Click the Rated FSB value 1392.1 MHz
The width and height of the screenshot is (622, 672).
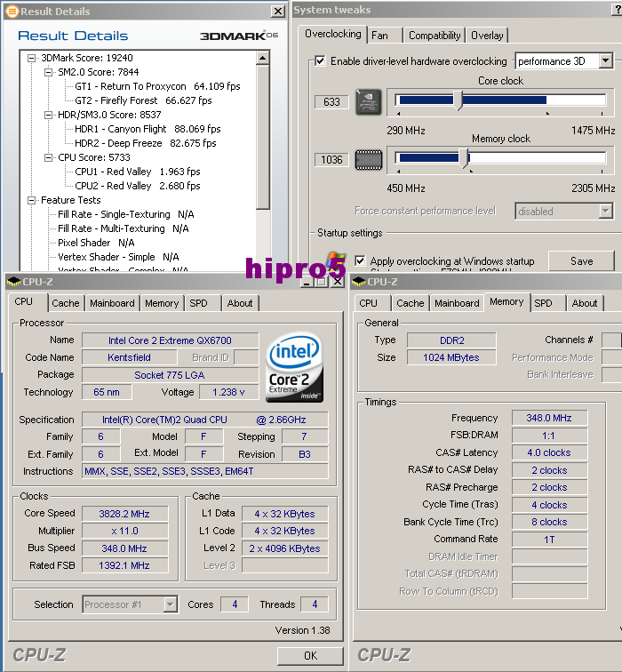[124, 565]
